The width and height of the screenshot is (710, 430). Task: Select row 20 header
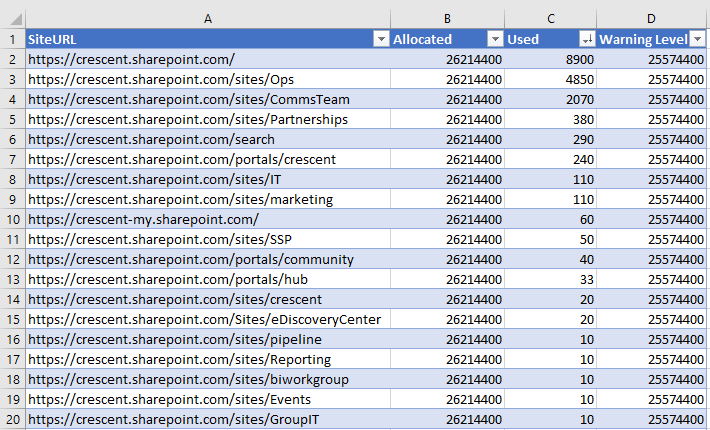tap(13, 420)
